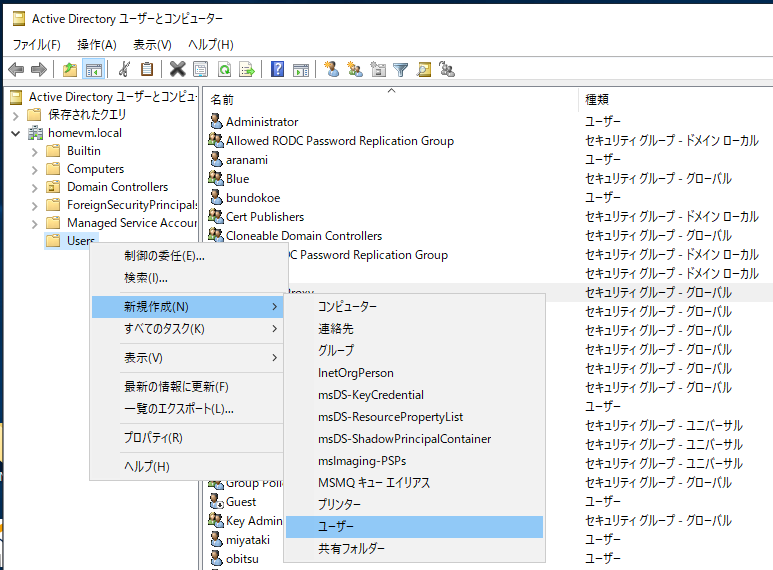Open Help with the blue question-mark icon
This screenshot has width=773, height=570.
[278, 70]
